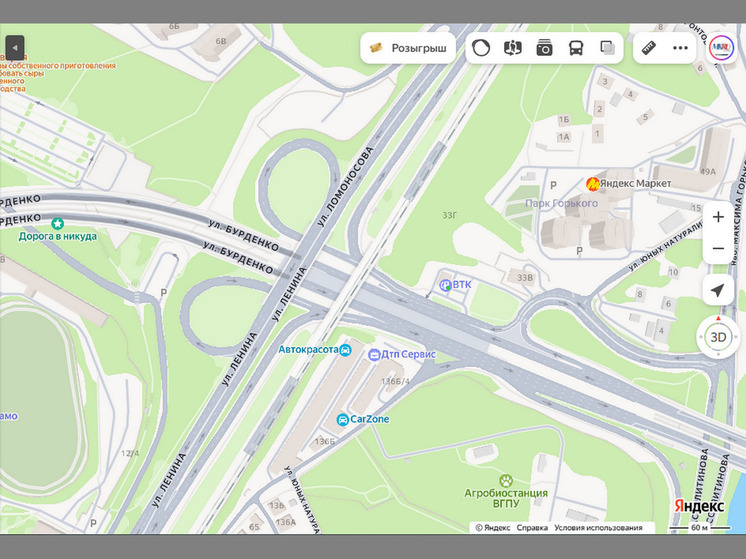Open the Розыгрыш promo button
This screenshot has width=746, height=559.
click(x=408, y=47)
